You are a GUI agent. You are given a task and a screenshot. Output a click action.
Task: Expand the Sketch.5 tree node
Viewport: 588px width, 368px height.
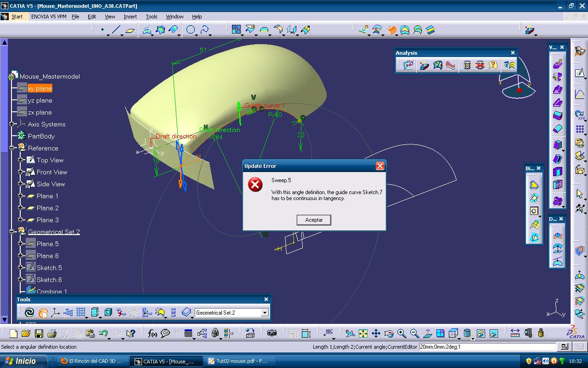coord(21,268)
